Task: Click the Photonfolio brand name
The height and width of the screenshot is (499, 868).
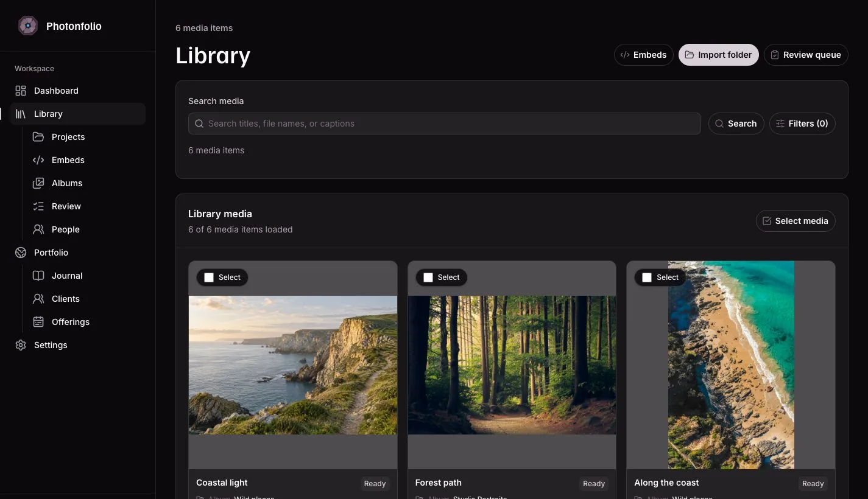Action: point(74,26)
